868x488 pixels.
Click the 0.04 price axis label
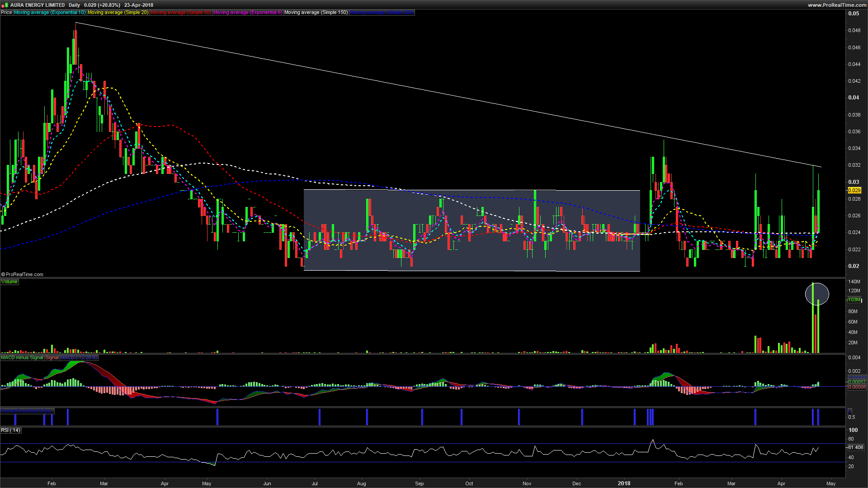(854, 98)
